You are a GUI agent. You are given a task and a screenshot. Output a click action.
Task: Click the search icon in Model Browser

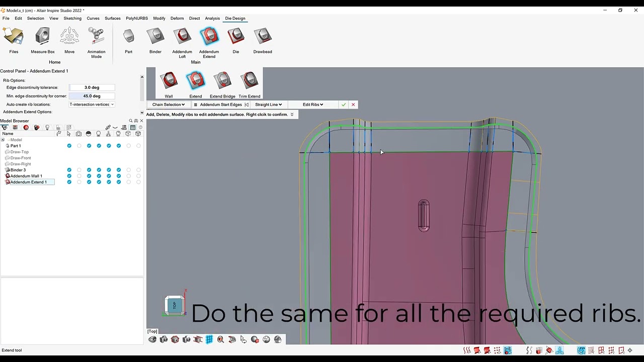[130, 121]
